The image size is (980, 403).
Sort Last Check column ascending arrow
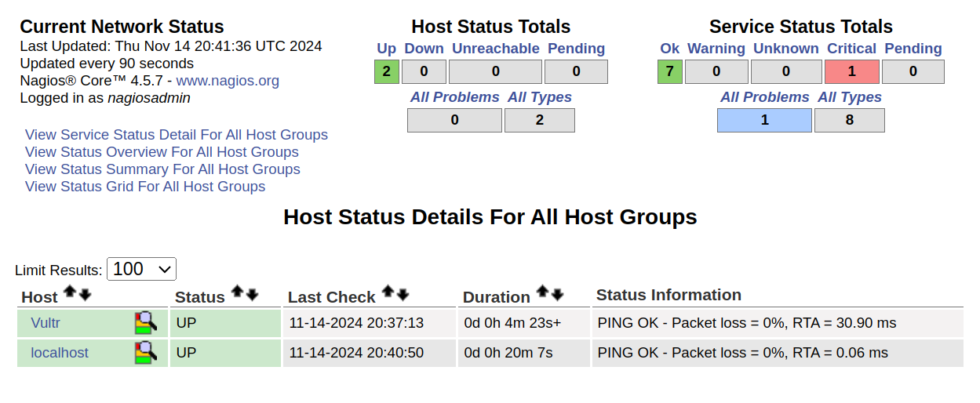point(388,292)
